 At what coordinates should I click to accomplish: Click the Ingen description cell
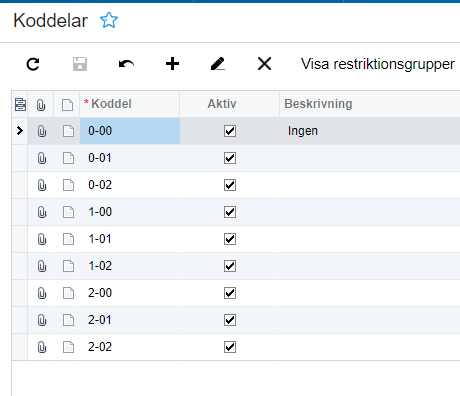click(x=370, y=131)
